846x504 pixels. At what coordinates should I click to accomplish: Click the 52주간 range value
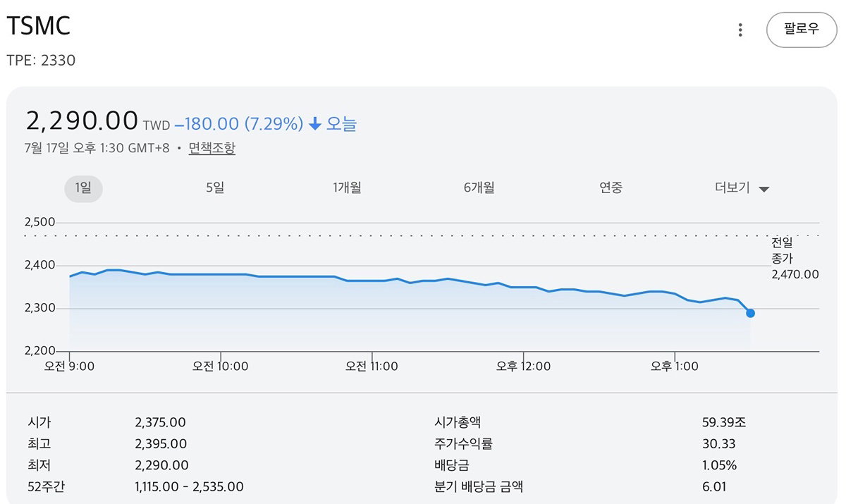coord(189,486)
